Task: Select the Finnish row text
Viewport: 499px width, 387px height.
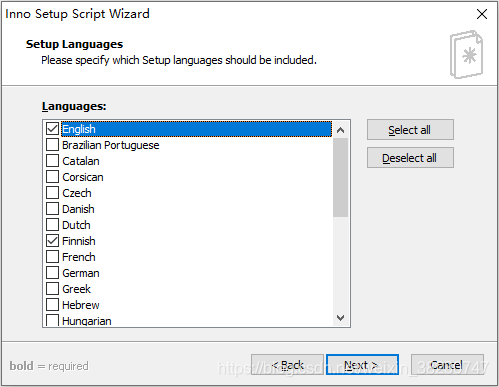Action: (79, 241)
